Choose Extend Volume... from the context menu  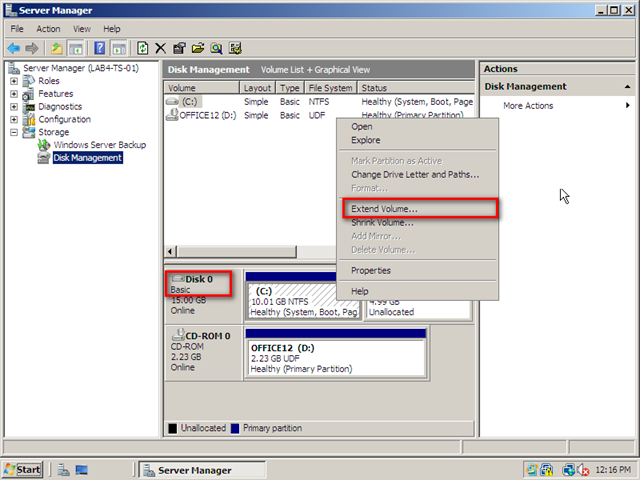click(x=420, y=209)
